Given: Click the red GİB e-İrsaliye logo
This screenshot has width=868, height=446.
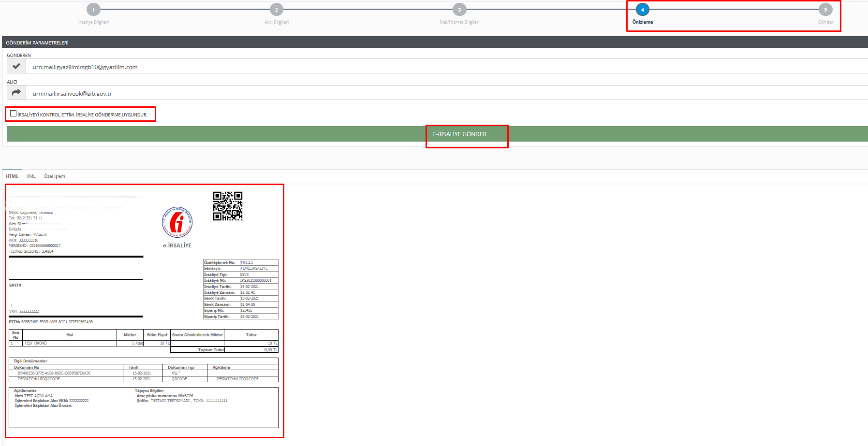Looking at the screenshot, I should [177, 222].
